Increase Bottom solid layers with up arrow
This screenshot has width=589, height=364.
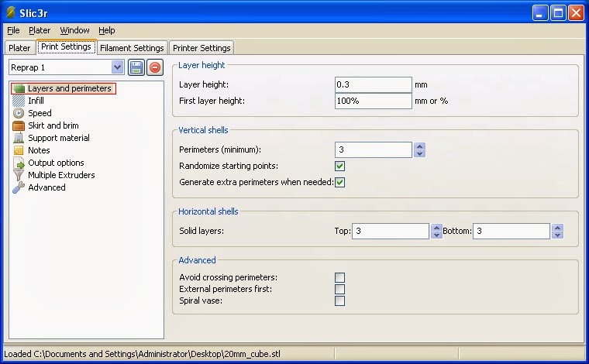pyautogui.click(x=558, y=228)
